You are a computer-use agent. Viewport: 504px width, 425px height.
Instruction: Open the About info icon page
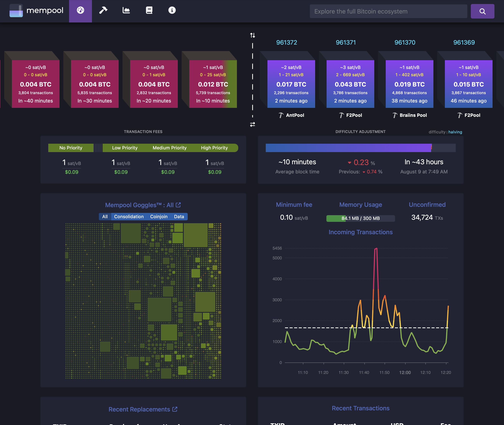point(172,10)
